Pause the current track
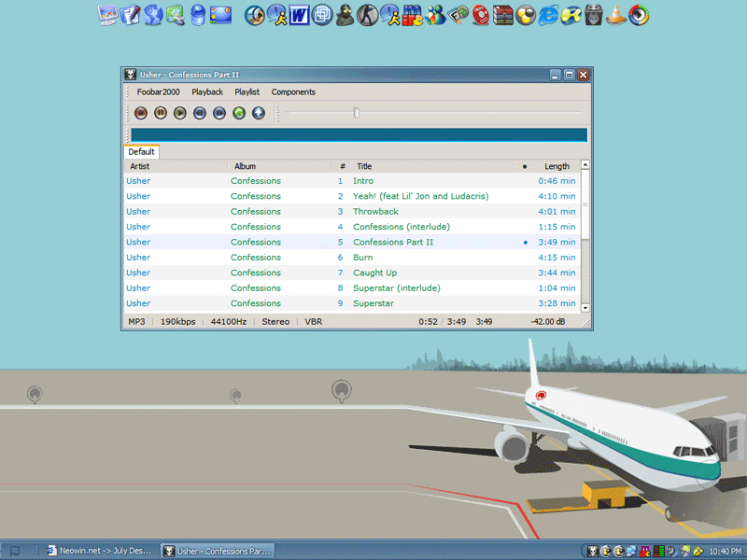The height and width of the screenshot is (560, 747). coord(160,113)
